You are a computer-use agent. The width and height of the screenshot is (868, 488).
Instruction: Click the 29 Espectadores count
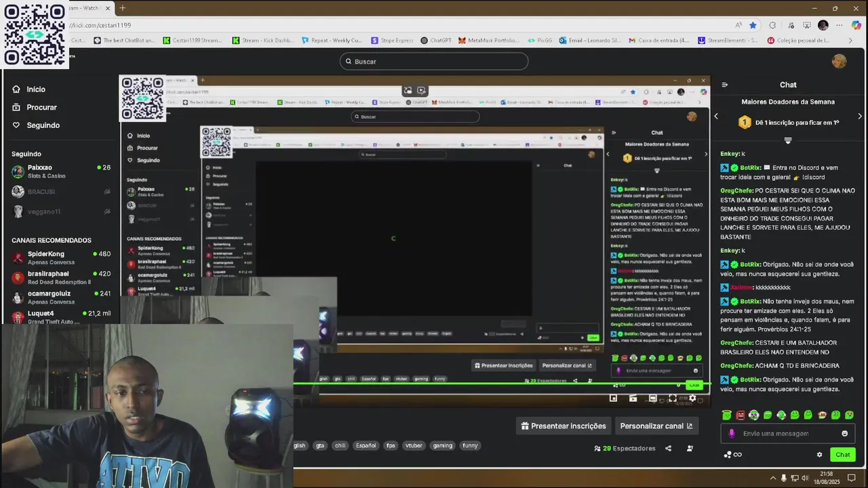pos(625,448)
